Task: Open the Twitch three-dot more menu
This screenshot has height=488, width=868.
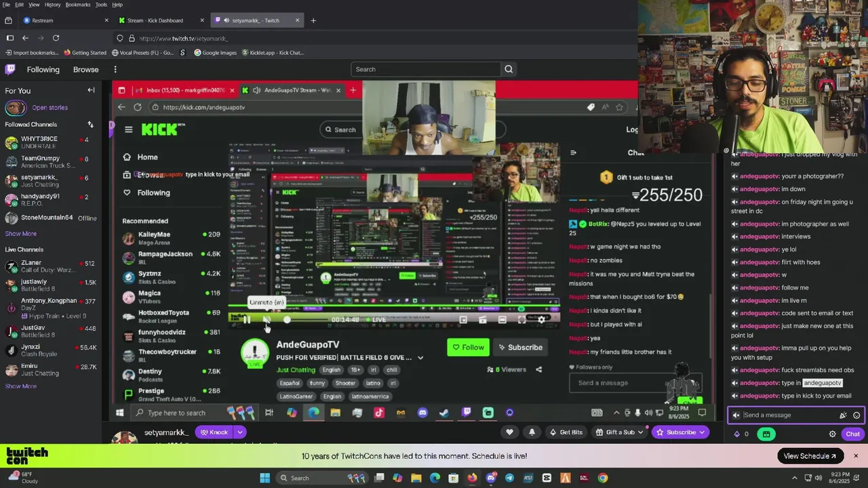Action: click(x=115, y=69)
